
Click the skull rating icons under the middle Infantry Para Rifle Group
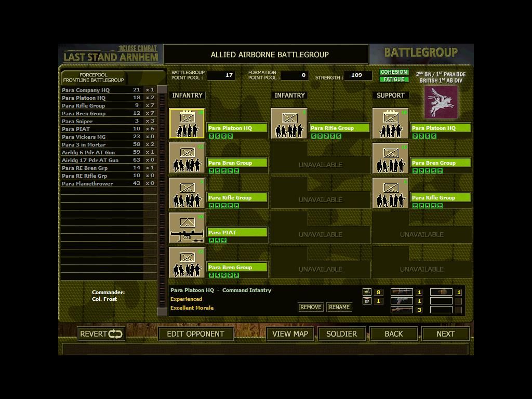point(326,136)
